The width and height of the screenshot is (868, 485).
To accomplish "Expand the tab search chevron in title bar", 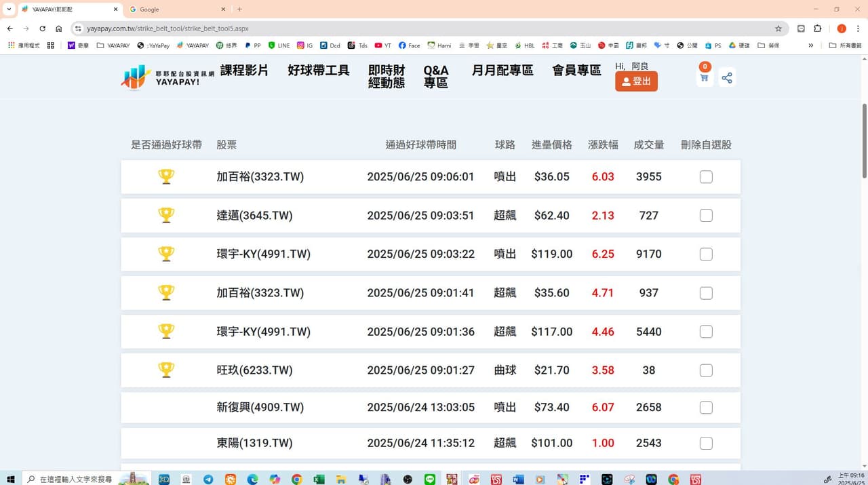I will coord(9,9).
